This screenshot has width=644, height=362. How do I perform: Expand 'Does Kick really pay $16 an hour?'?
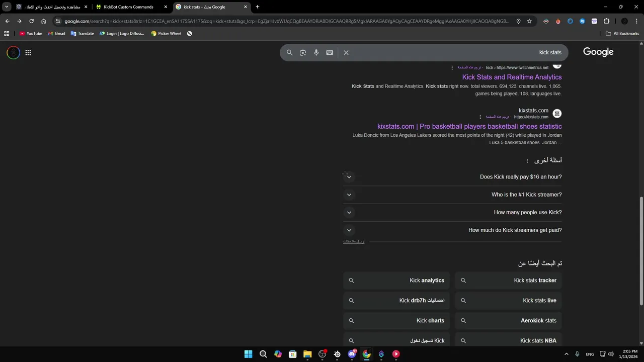click(453, 177)
